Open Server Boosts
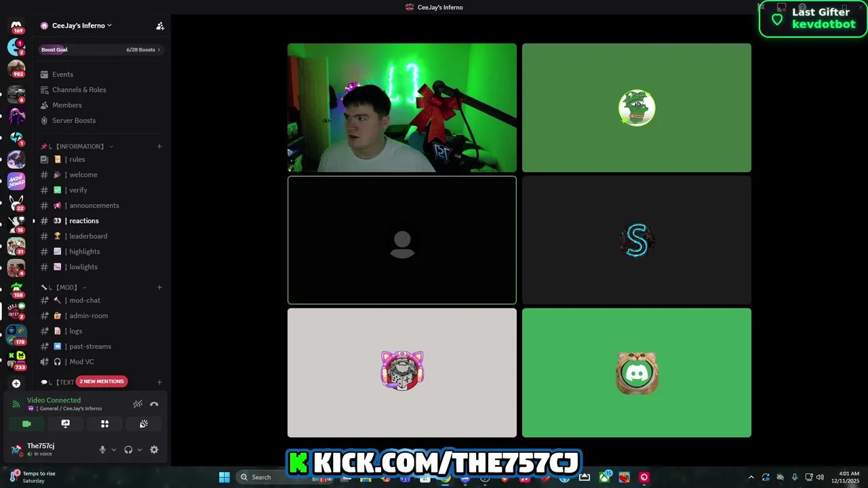The height and width of the screenshot is (488, 868). 100,121
